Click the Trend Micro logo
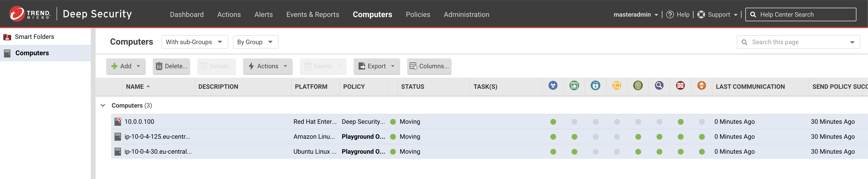 pyautogui.click(x=30, y=14)
